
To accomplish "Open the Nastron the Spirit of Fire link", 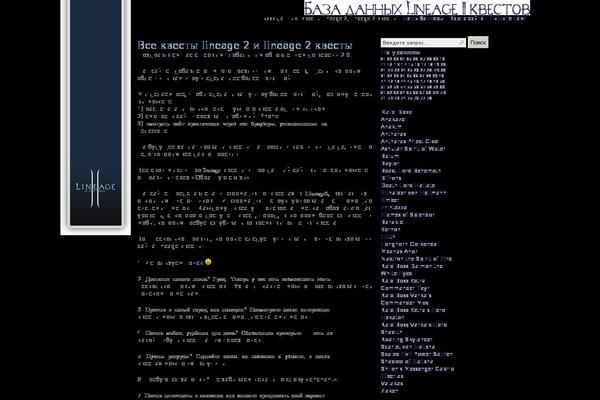I will [x=416, y=259].
